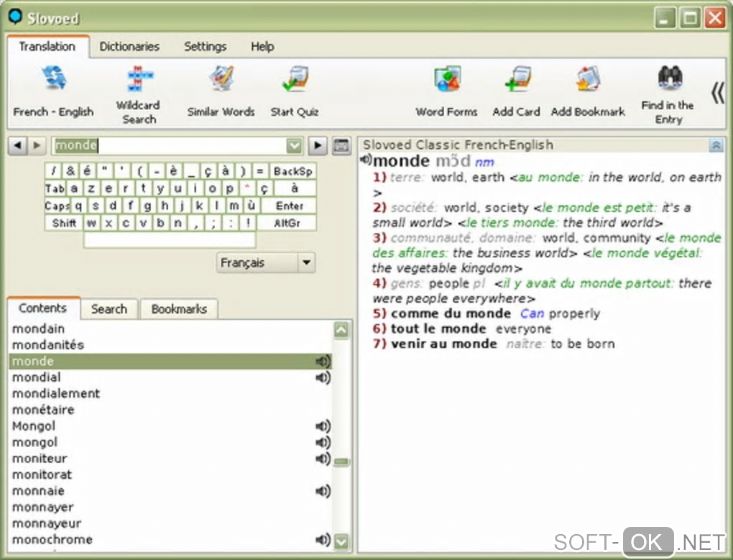733x560 pixels.
Task: Click the translate go arrow button
Action: [x=318, y=145]
